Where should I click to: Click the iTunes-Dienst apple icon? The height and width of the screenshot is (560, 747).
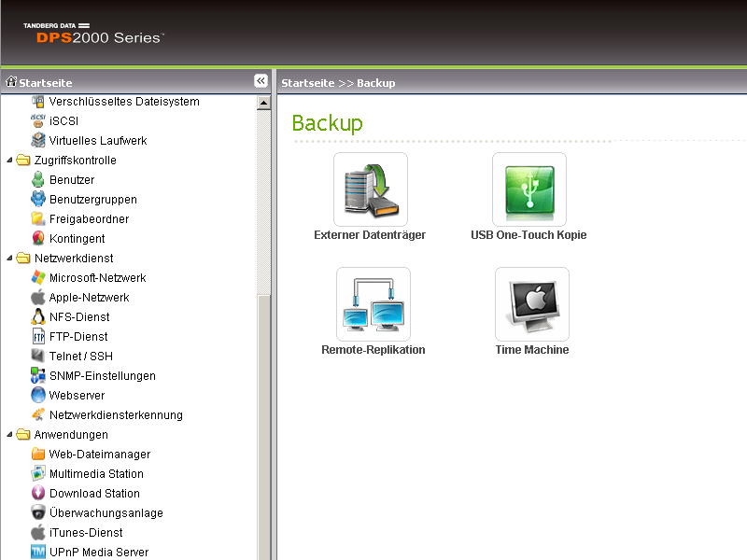point(38,532)
